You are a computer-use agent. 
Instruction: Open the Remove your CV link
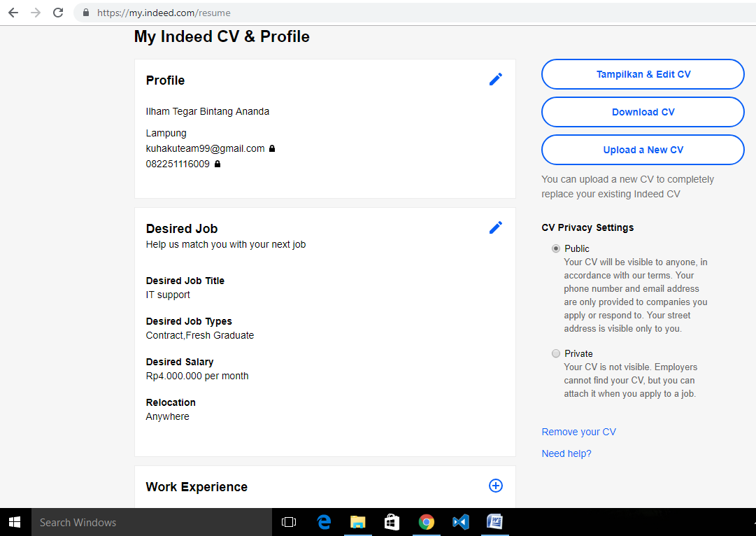[x=578, y=432]
